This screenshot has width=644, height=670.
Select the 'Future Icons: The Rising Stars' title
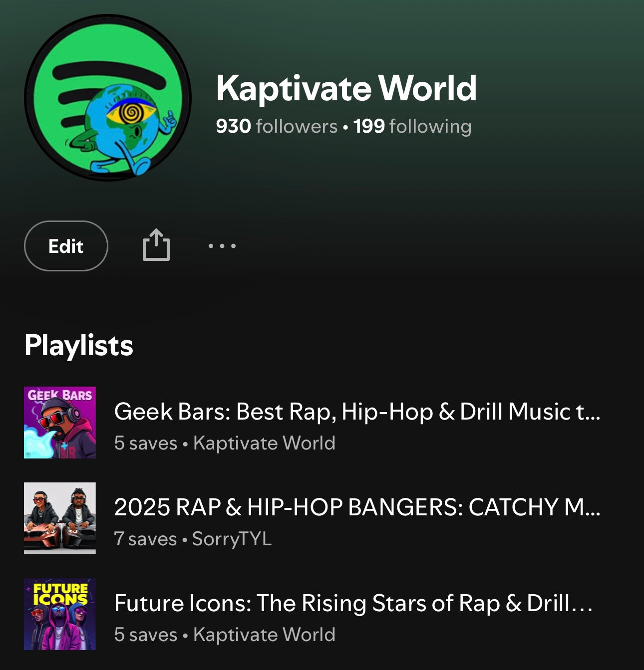click(353, 603)
